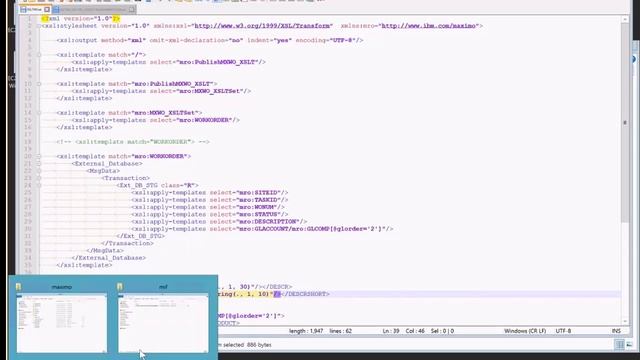The height and width of the screenshot is (360, 640).
Task: Click the select="mro:DESCRIPTION" line
Action: tap(219, 222)
